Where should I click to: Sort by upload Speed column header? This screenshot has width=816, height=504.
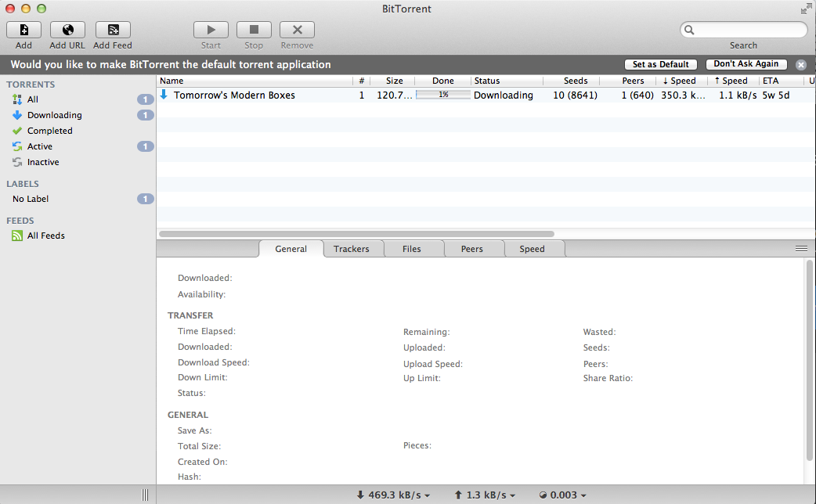click(733, 81)
